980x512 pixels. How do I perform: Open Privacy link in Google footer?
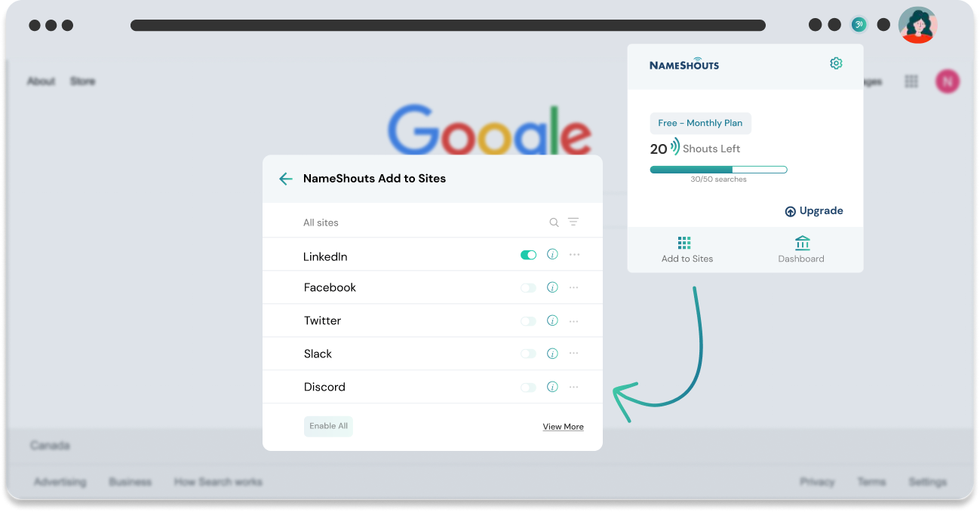[x=817, y=482]
